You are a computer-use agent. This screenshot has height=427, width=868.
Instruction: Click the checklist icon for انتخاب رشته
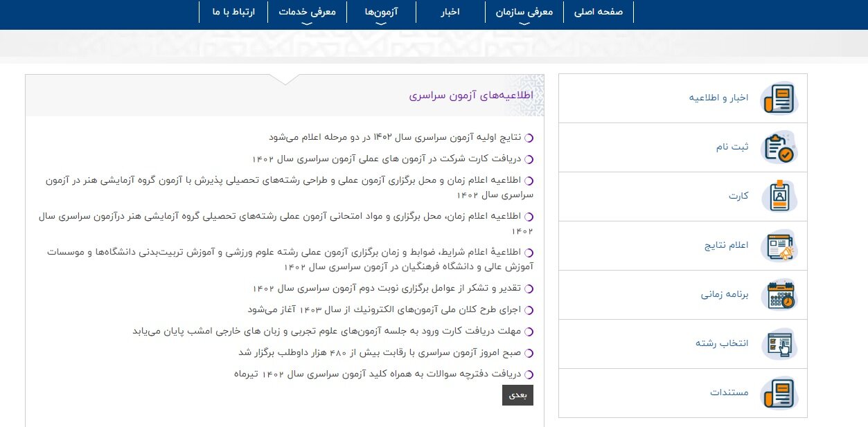779,344
